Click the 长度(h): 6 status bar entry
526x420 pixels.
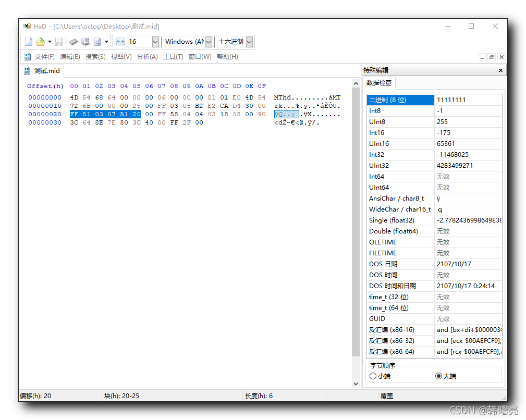259,396
